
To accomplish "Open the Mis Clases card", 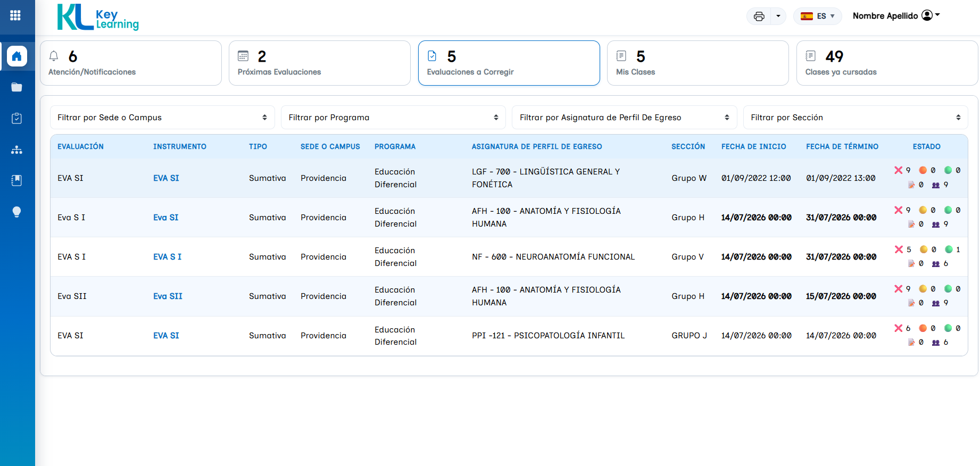I will [698, 63].
